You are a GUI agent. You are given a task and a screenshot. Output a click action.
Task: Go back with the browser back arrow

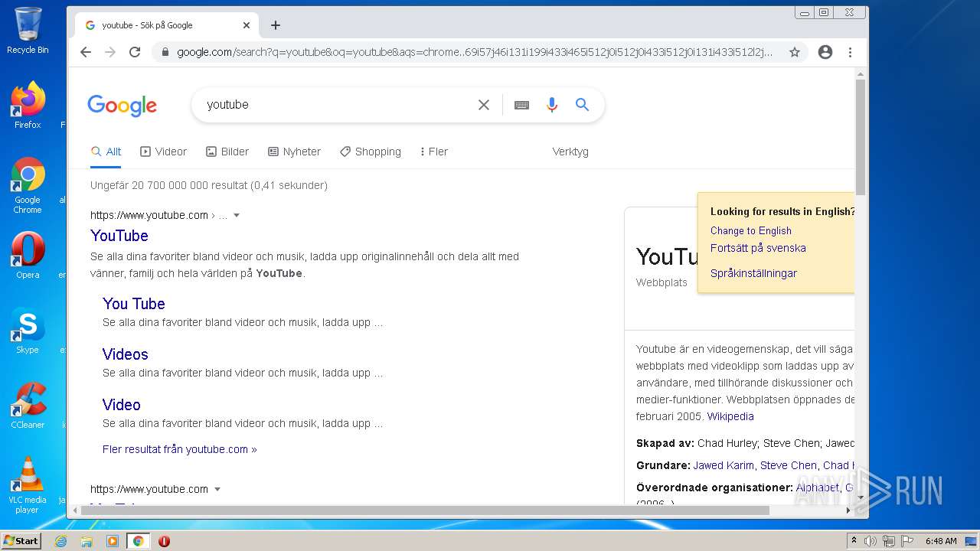tap(86, 52)
